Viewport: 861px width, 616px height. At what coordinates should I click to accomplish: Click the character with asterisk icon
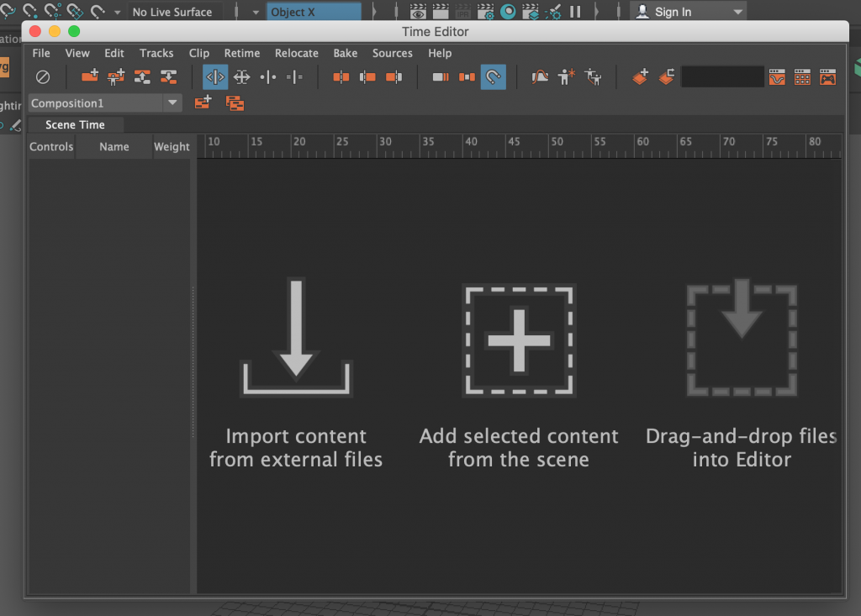coord(566,76)
